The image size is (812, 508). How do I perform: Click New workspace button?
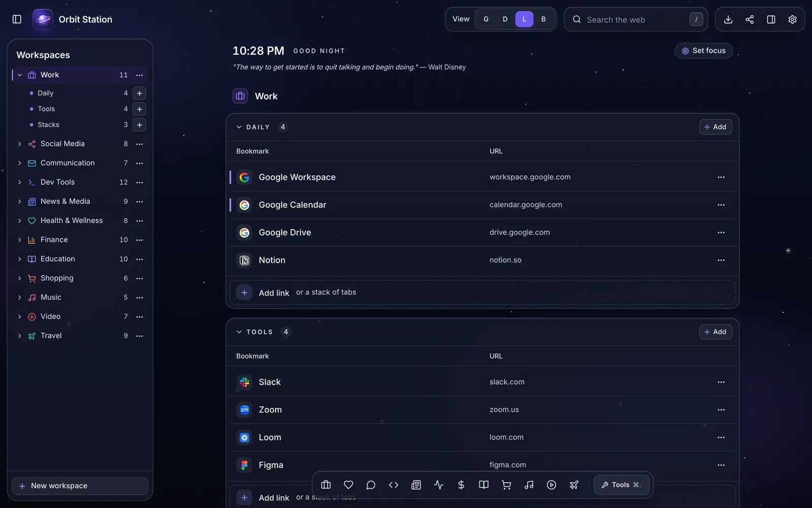[x=80, y=486]
